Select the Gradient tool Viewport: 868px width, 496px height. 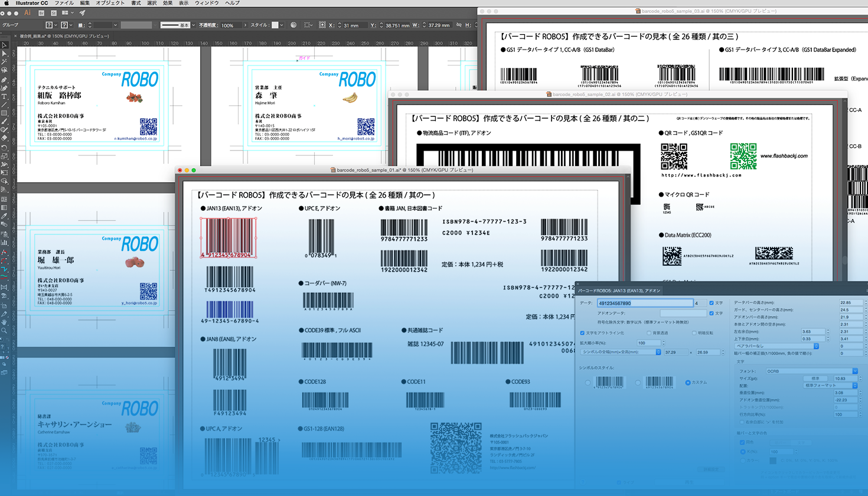tap(4, 208)
